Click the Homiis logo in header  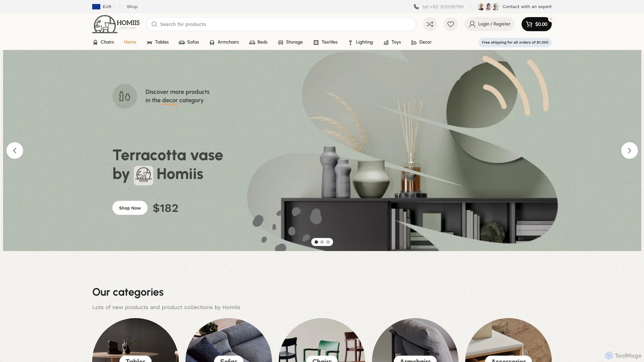116,24
